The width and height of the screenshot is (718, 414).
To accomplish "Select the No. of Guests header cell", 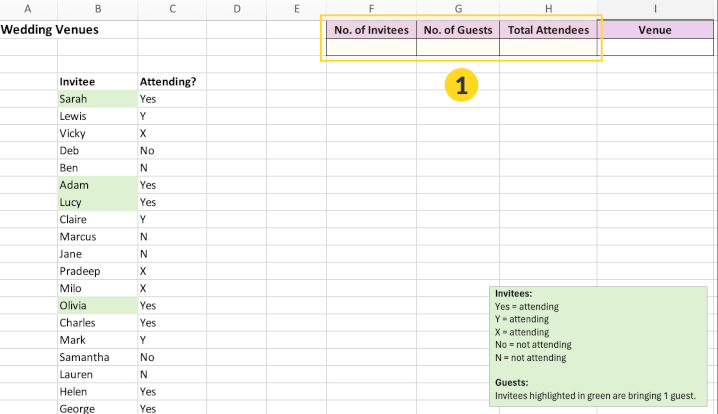I will click(458, 30).
